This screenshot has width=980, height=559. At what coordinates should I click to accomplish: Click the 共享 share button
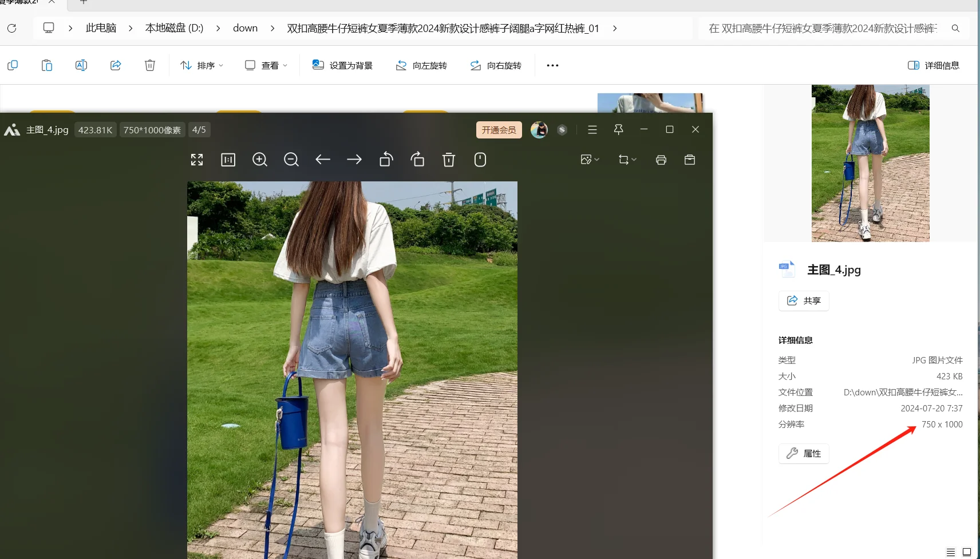[803, 300]
